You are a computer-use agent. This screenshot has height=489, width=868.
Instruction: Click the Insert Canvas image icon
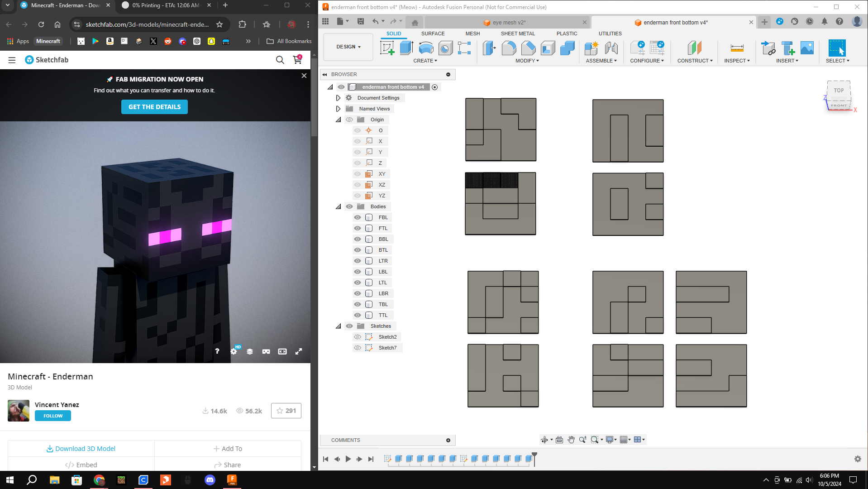point(807,48)
